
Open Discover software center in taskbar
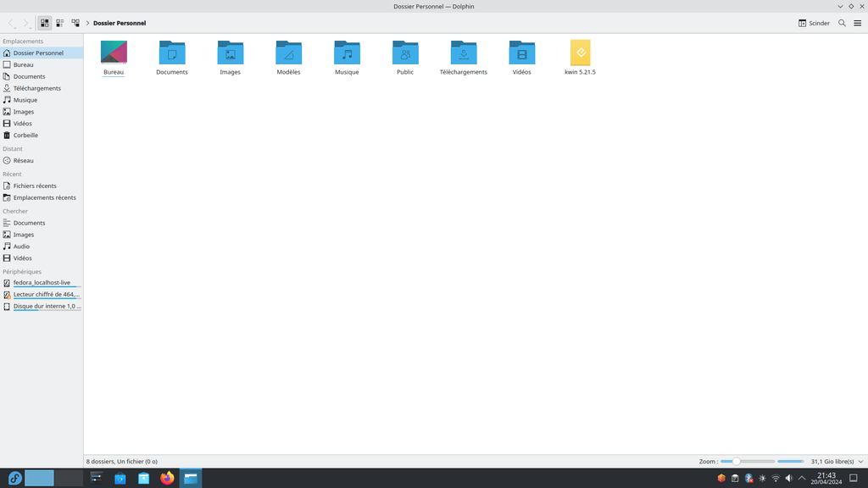coord(120,478)
